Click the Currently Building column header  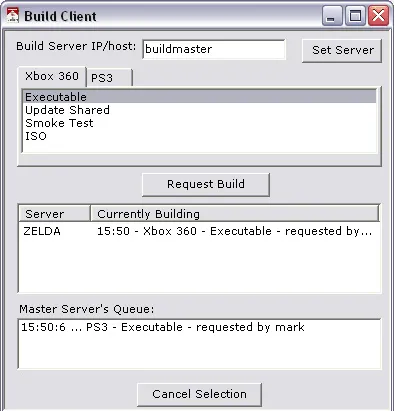pyautogui.click(x=235, y=214)
